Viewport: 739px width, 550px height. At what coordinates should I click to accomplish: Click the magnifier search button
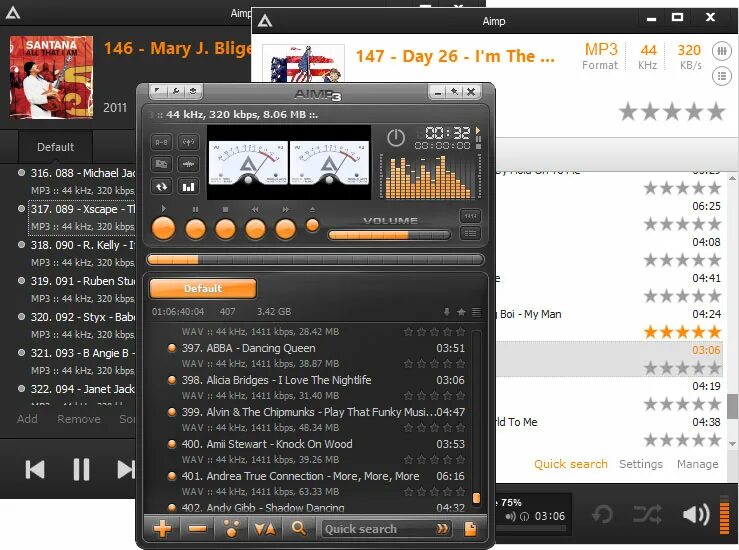tap(299, 529)
